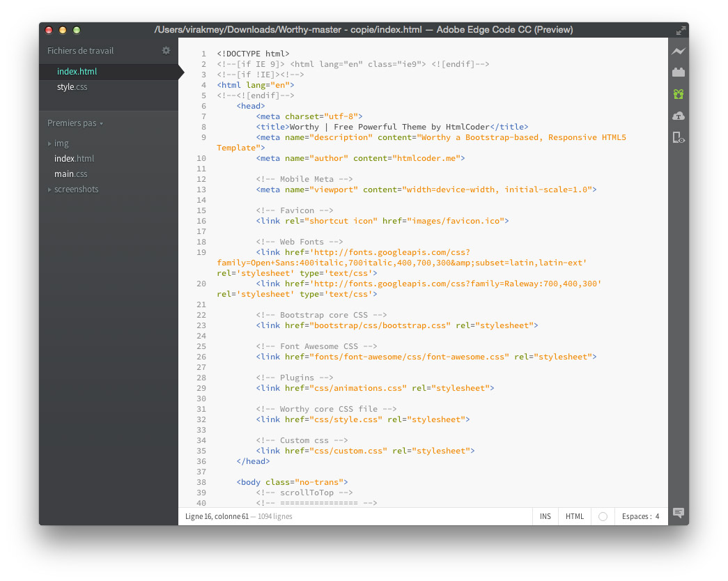Click the indent size value 4
Viewport: 728px width, 581px height.
[x=657, y=516]
